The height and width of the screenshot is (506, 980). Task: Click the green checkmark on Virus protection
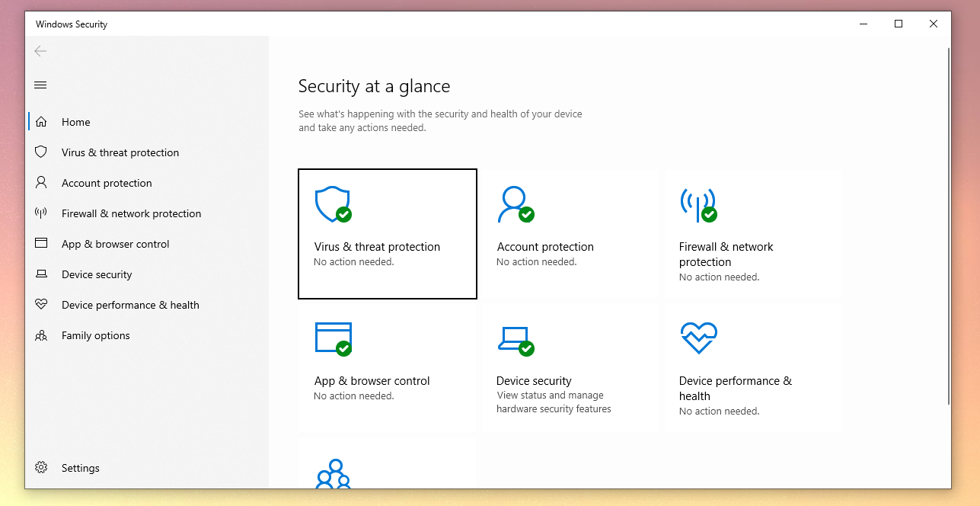click(343, 216)
